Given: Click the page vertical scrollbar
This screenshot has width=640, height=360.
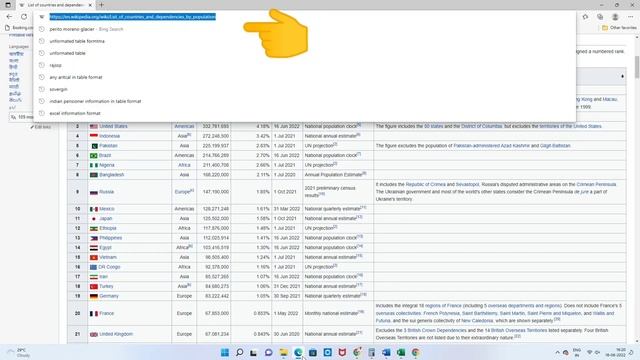Looking at the screenshot, I should tap(637, 67).
